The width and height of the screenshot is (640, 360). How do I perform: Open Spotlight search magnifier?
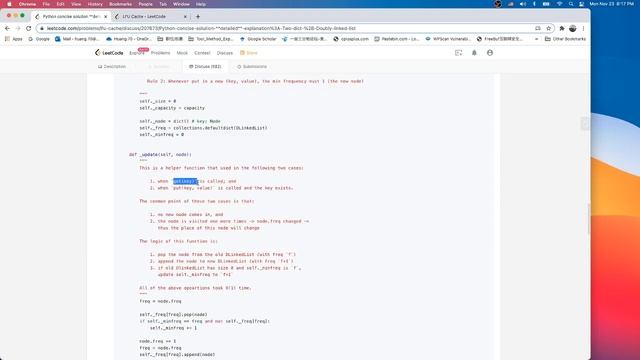coord(571,4)
